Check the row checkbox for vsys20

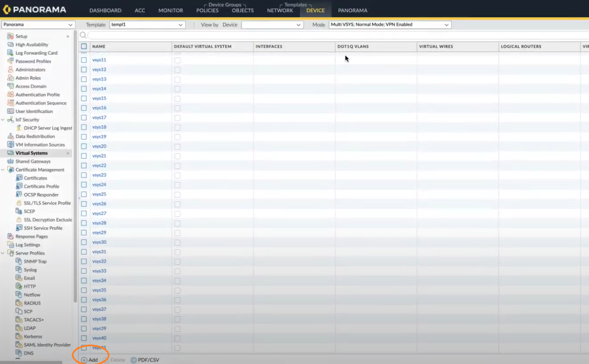click(84, 146)
